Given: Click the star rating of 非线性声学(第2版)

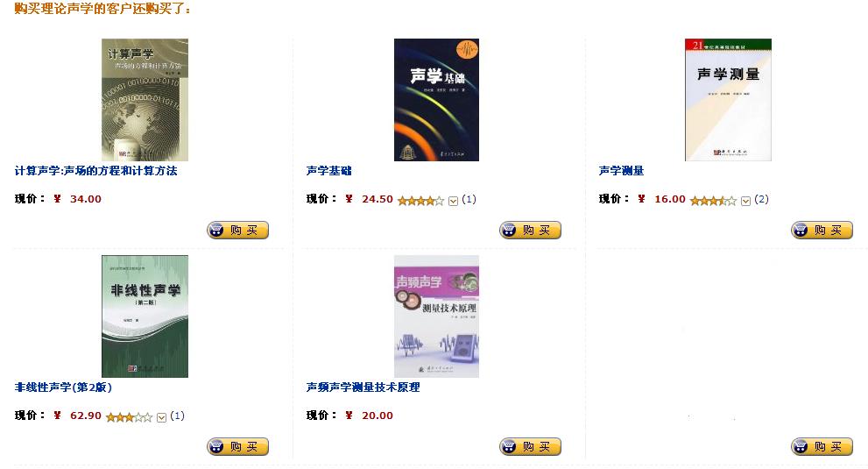Looking at the screenshot, I should click(x=129, y=417).
